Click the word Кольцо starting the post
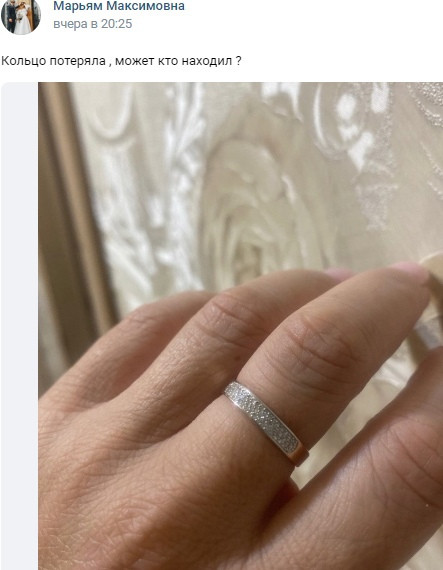Image resolution: width=443 pixels, height=570 pixels. tap(24, 61)
